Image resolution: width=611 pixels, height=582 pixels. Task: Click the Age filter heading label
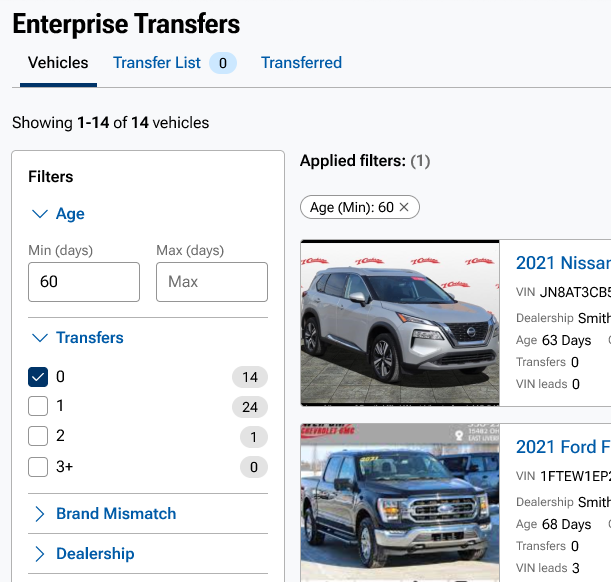pyautogui.click(x=70, y=214)
